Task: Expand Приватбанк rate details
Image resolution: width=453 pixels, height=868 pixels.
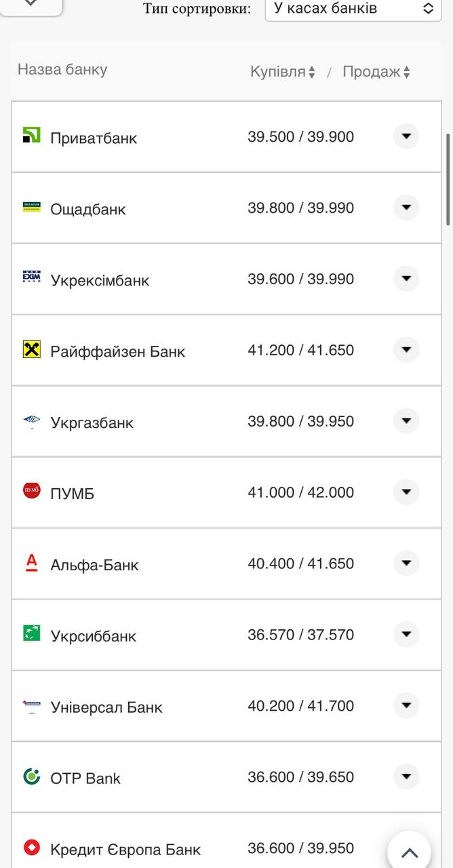Action: [x=406, y=136]
